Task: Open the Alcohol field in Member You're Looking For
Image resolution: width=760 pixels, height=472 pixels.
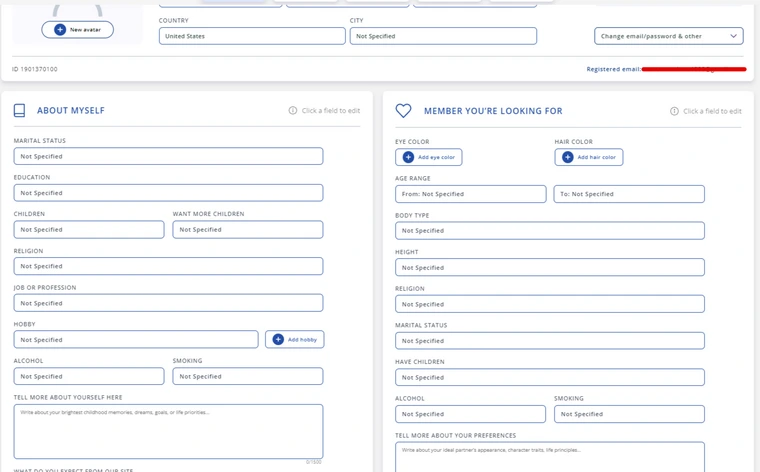Action: pyautogui.click(x=471, y=414)
